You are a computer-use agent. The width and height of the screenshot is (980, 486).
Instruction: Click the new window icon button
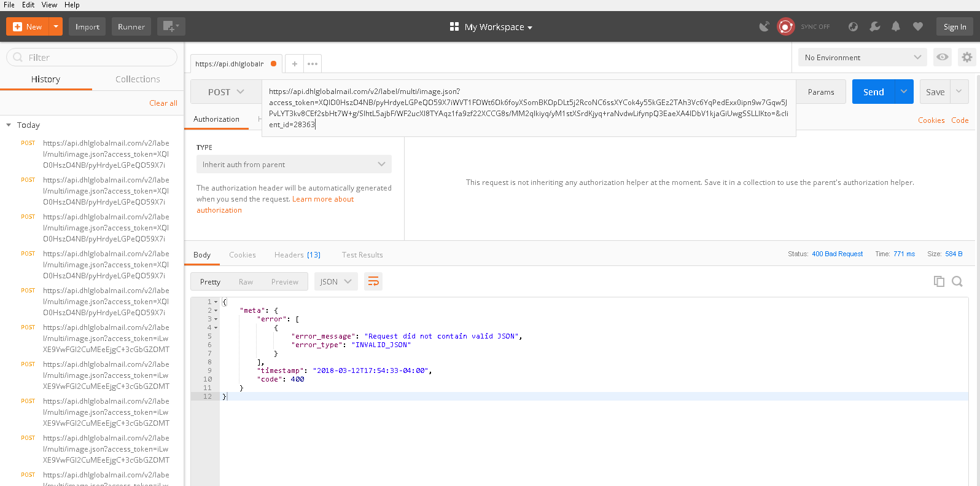(x=171, y=26)
